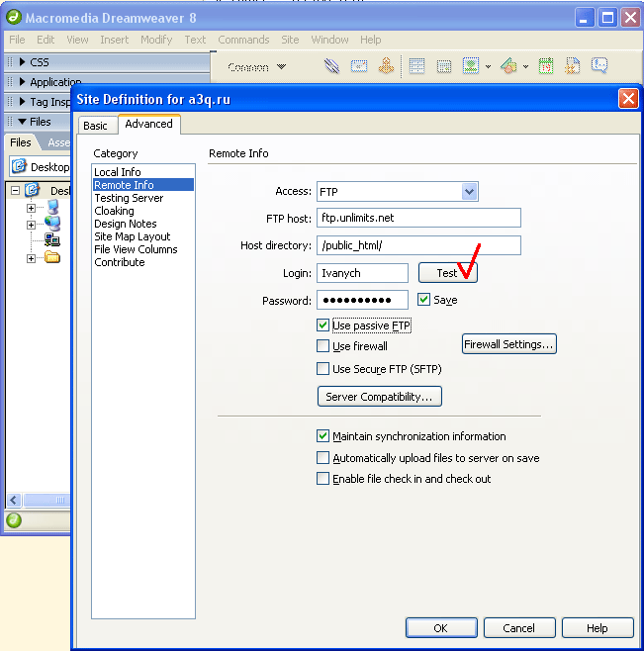Open the Images dropdown arrow
The width and height of the screenshot is (644, 651).
coord(489,66)
